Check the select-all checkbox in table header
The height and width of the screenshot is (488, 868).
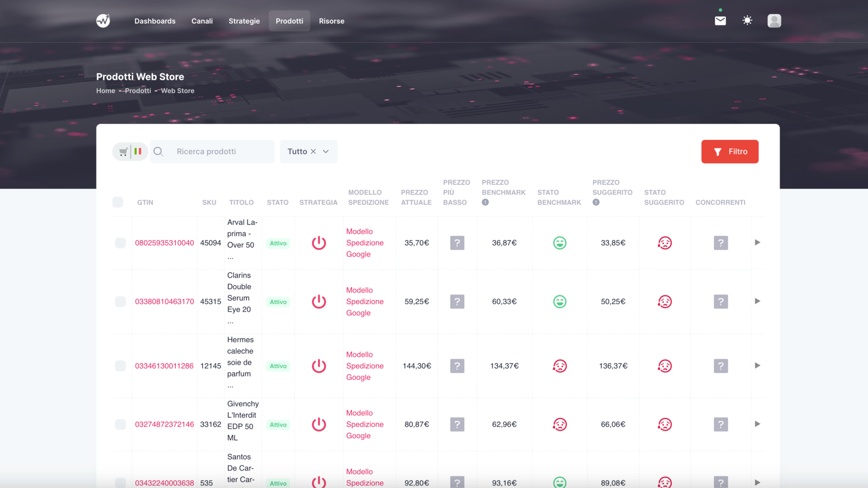tap(118, 202)
